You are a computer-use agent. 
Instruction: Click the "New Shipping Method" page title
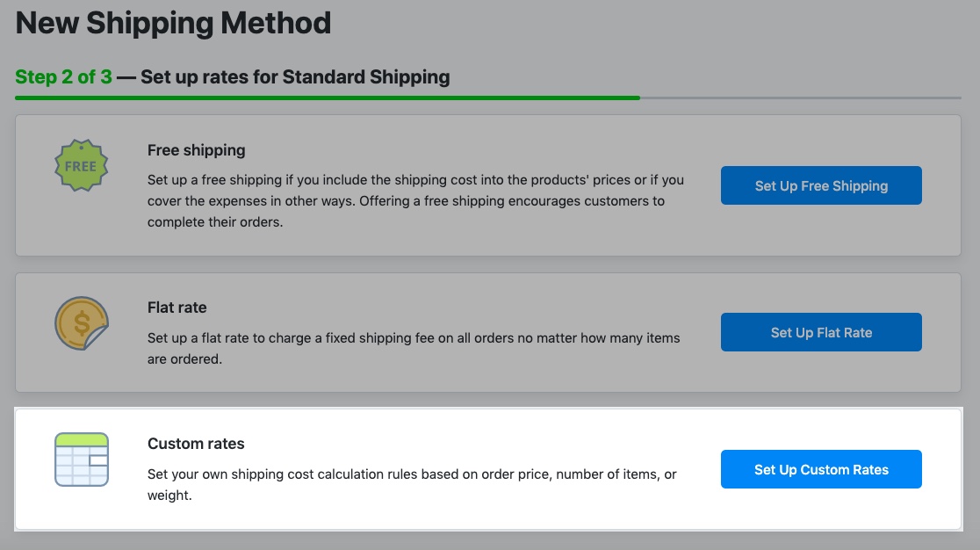pyautogui.click(x=173, y=23)
